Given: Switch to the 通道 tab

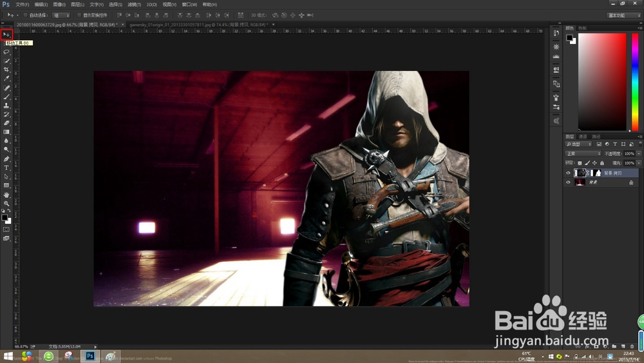Looking at the screenshot, I should click(x=583, y=137).
